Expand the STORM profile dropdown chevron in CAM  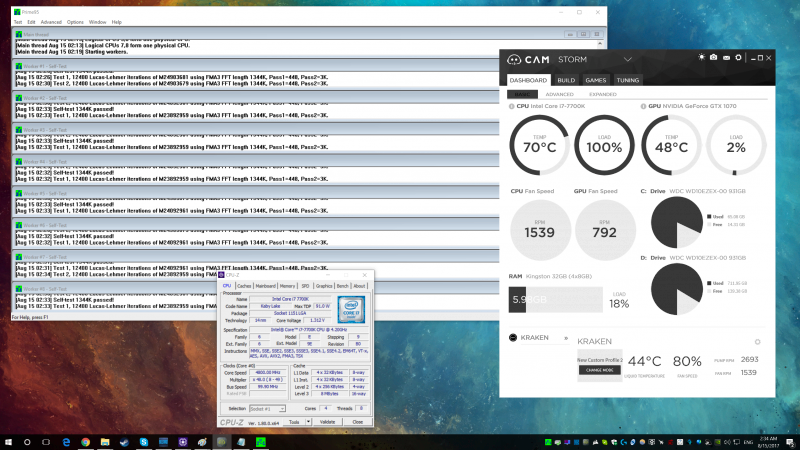point(628,60)
